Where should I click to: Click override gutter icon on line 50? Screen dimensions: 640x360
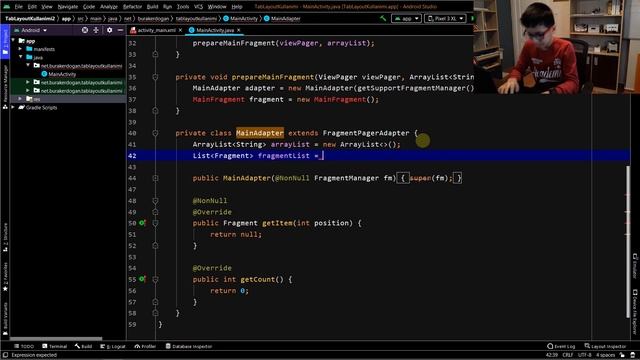pyautogui.click(x=142, y=223)
